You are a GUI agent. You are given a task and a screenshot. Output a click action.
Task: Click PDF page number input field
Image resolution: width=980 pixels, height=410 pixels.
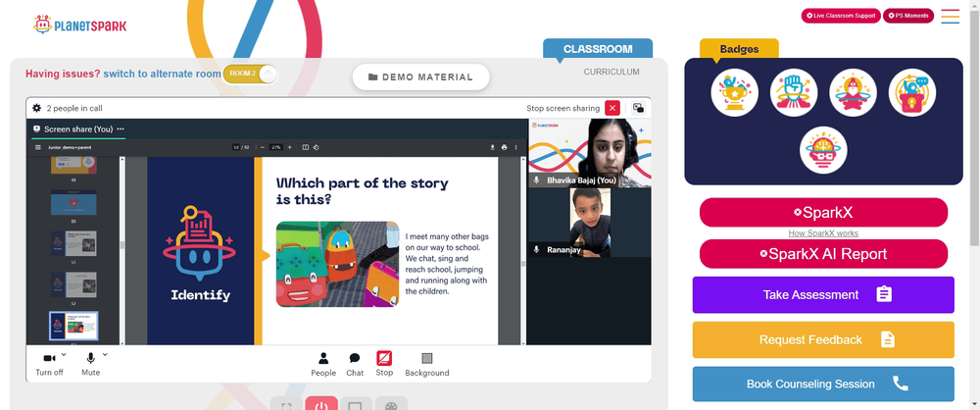[236, 147]
